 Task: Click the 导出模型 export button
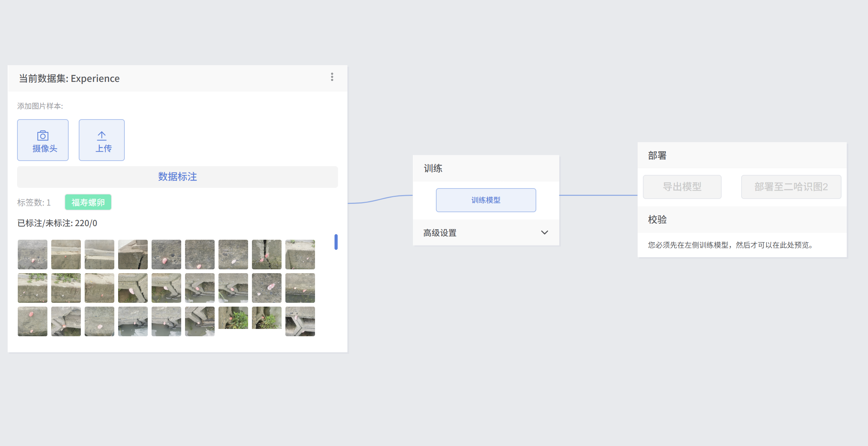(x=682, y=187)
